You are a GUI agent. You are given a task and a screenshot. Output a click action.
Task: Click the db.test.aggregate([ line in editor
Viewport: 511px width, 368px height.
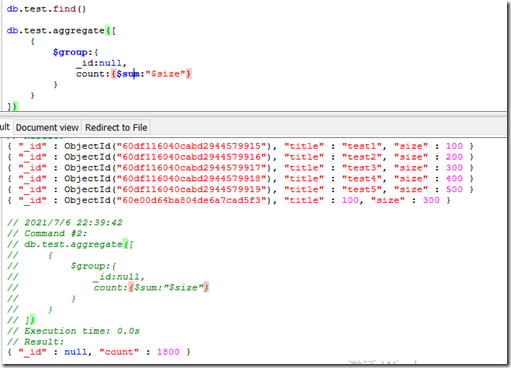click(61, 31)
